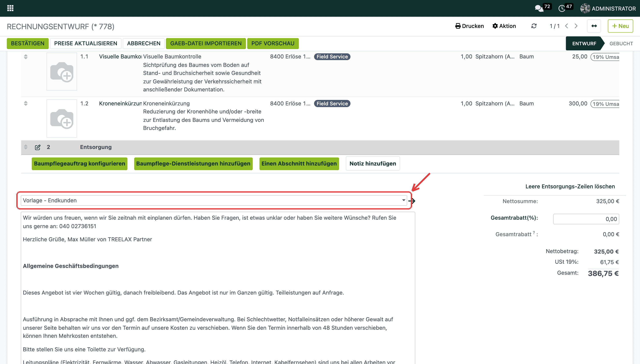640x364 pixels.
Task: Create a new record with Neu
Action: tap(620, 26)
